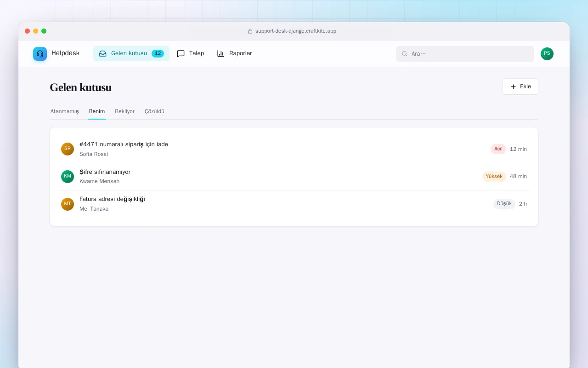The width and height of the screenshot is (588, 368).
Task: Open the Gelen kutusu navigation item
Action: coord(131,53)
